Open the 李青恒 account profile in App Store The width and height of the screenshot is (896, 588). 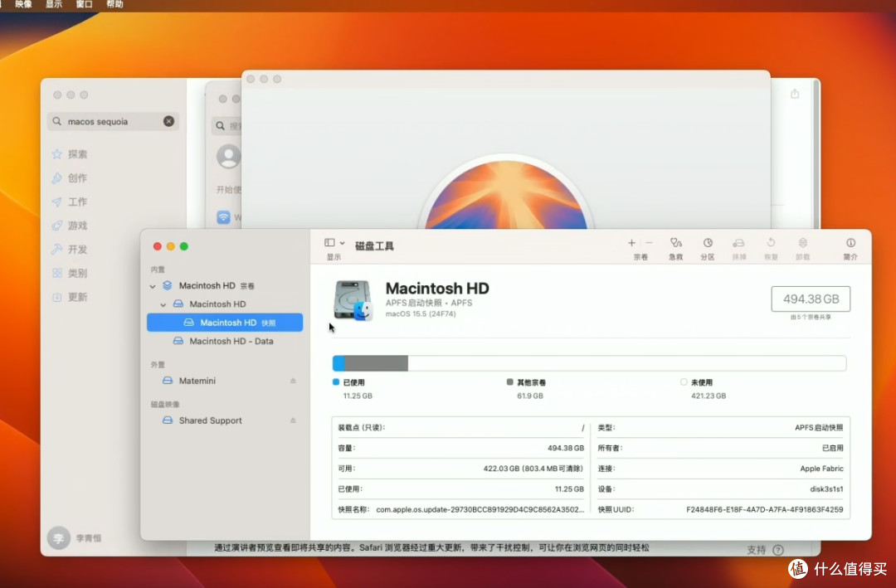[x=75, y=537]
